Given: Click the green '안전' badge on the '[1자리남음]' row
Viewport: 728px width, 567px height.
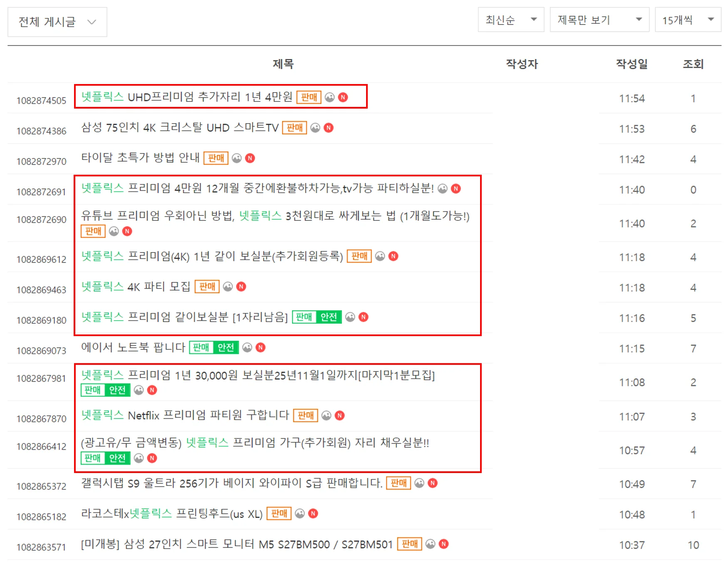Looking at the screenshot, I should (x=329, y=317).
